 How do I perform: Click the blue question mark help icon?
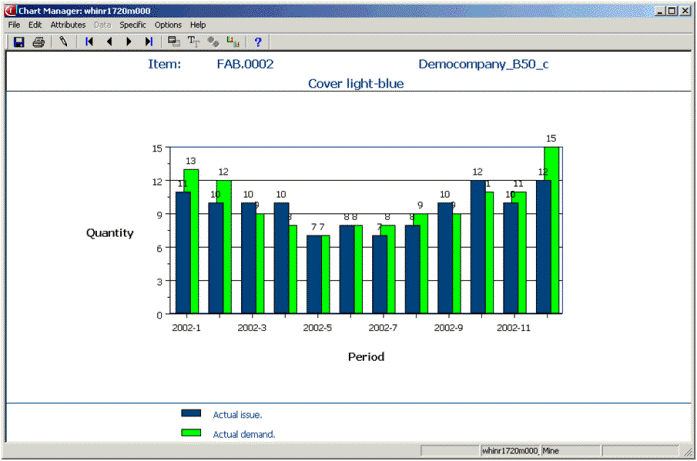click(258, 42)
